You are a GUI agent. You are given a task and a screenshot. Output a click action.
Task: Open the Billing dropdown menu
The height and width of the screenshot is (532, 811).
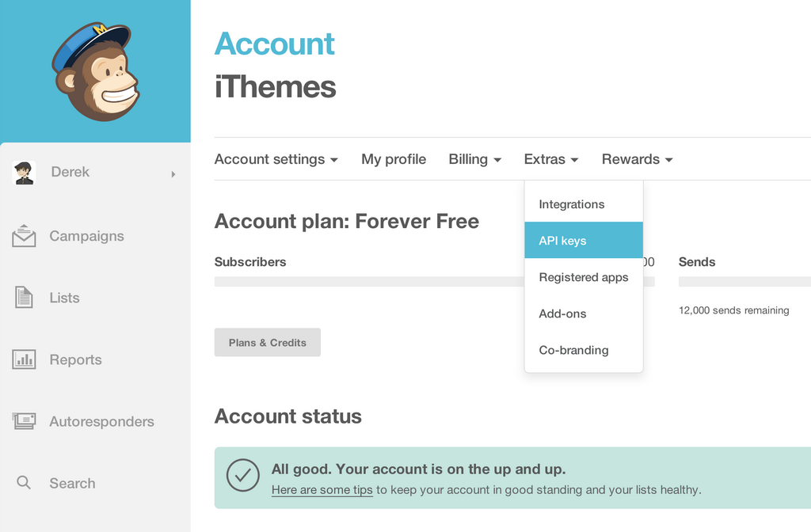tap(475, 159)
